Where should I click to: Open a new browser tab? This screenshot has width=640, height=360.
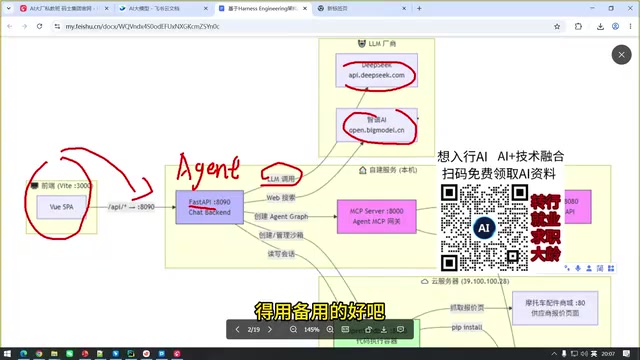(419, 8)
